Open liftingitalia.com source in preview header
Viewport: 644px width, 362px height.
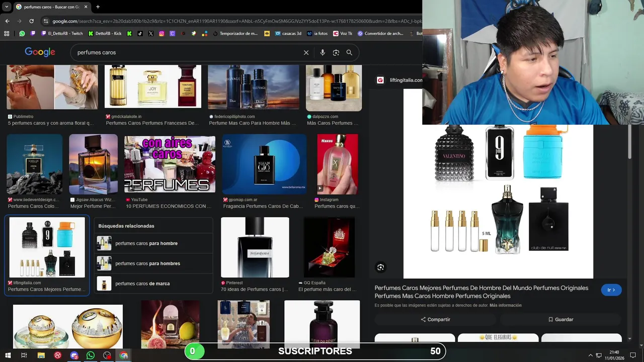coord(400,80)
